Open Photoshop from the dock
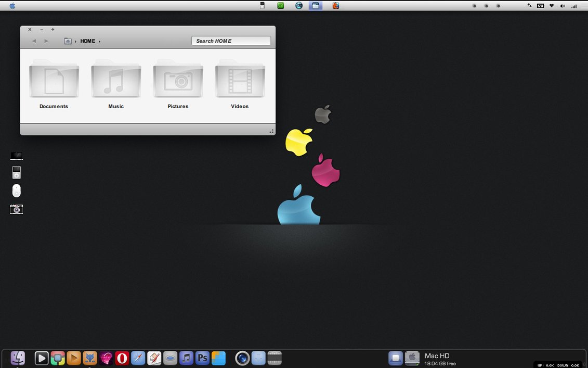This screenshot has width=588, height=368. (x=202, y=358)
